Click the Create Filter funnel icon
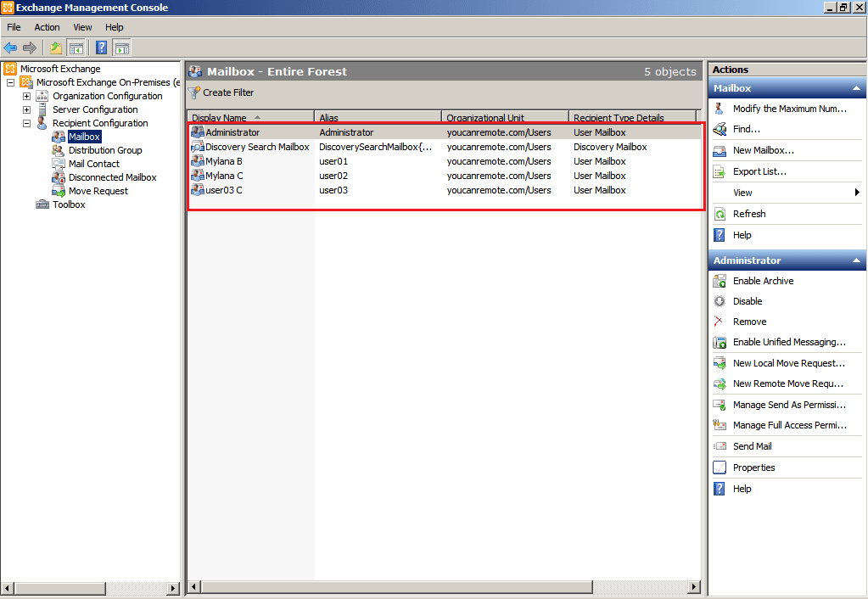This screenshot has width=868, height=599. pyautogui.click(x=194, y=92)
